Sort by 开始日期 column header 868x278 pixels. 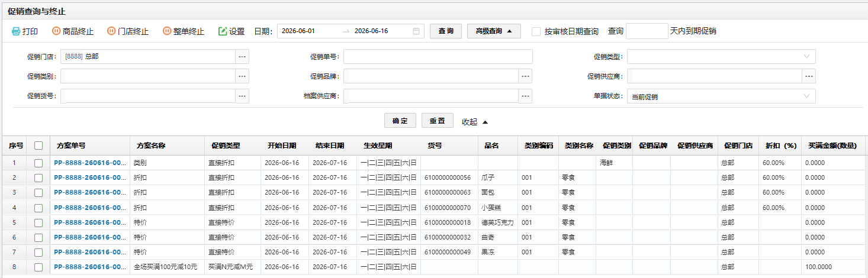coord(281,146)
